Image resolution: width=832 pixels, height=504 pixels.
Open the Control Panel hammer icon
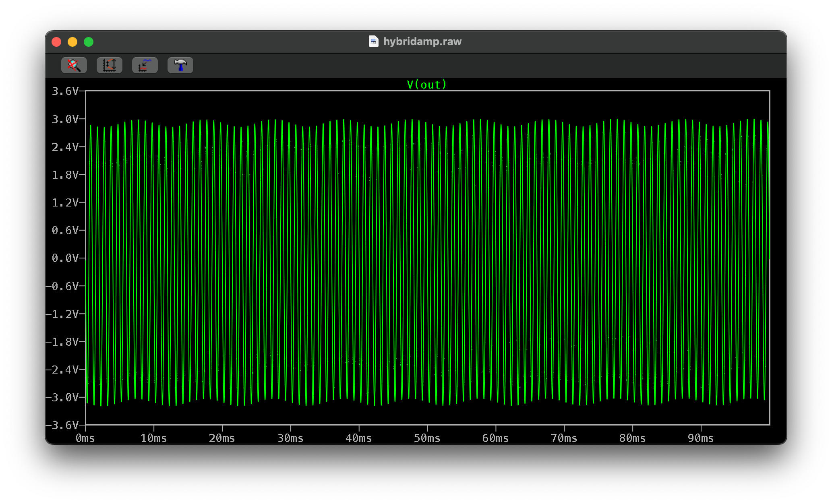(x=180, y=65)
